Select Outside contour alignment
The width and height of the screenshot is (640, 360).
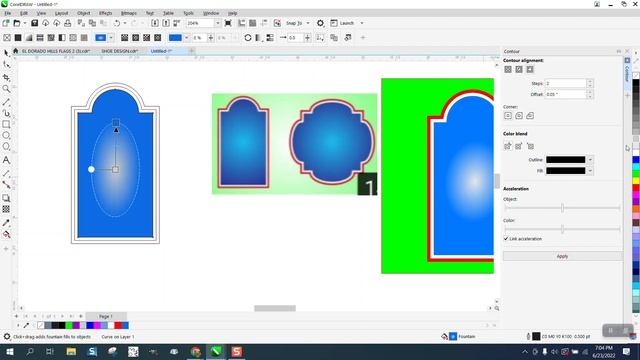[530, 69]
